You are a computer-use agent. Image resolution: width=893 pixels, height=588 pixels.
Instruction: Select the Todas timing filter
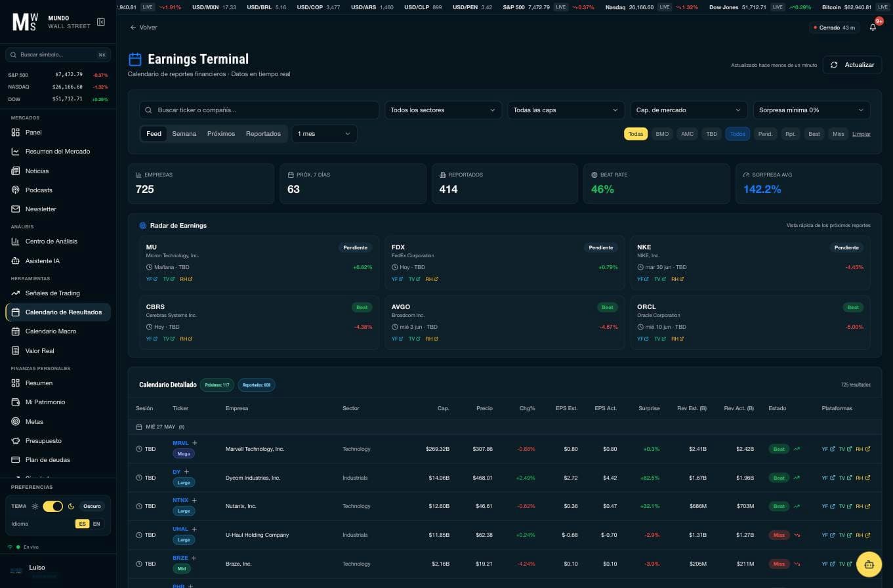tap(636, 134)
